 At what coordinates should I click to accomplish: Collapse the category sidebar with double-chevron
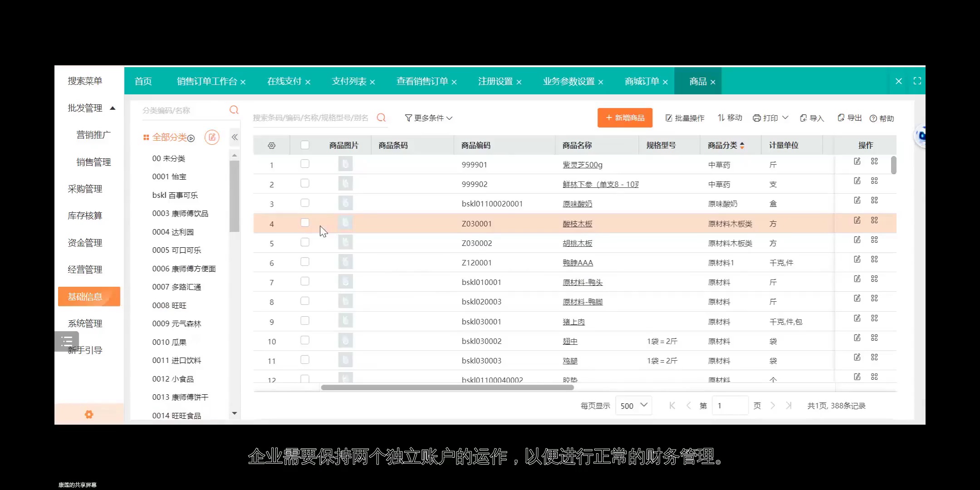tap(235, 137)
